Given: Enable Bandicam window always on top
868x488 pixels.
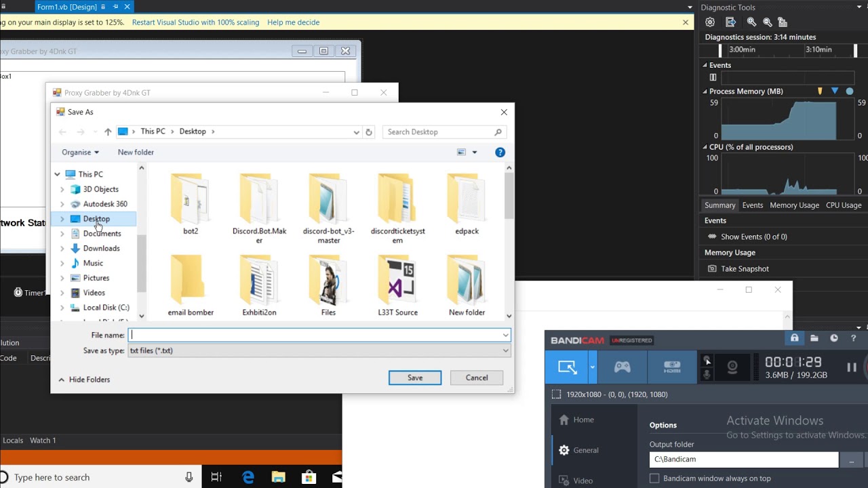Looking at the screenshot, I should point(654,479).
